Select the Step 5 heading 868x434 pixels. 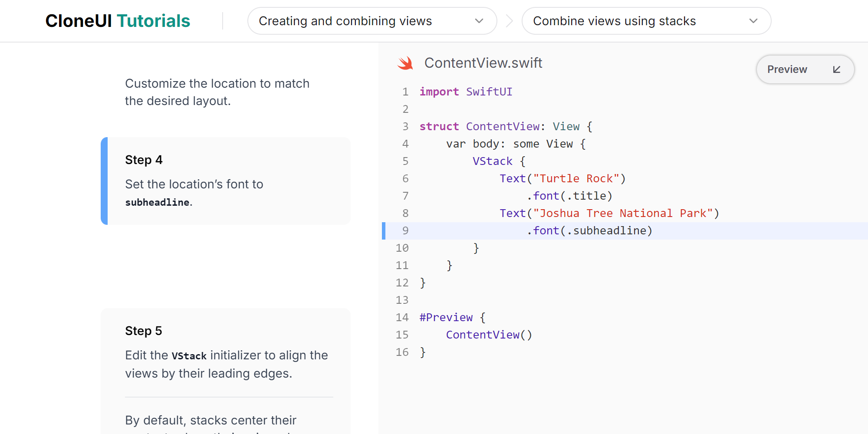(143, 331)
